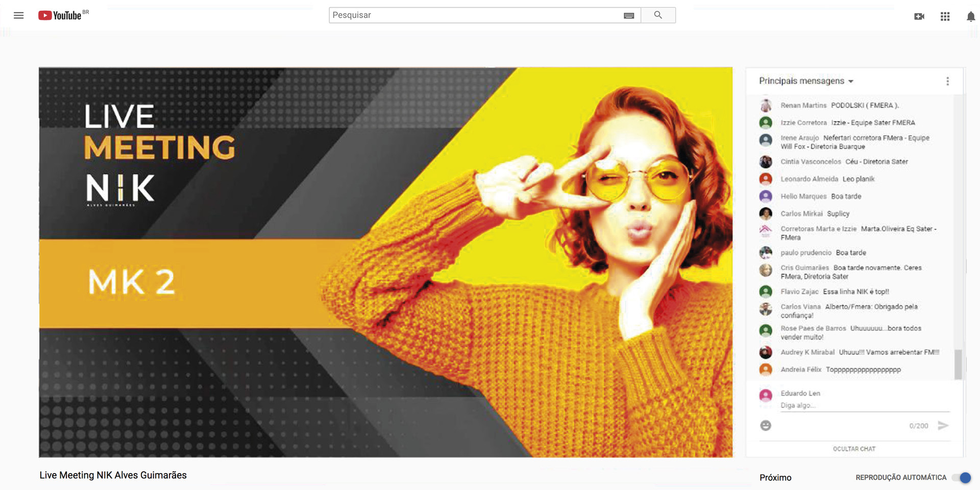980x490 pixels.
Task: Click Cris Guimarães' avatar
Action: [x=766, y=269]
